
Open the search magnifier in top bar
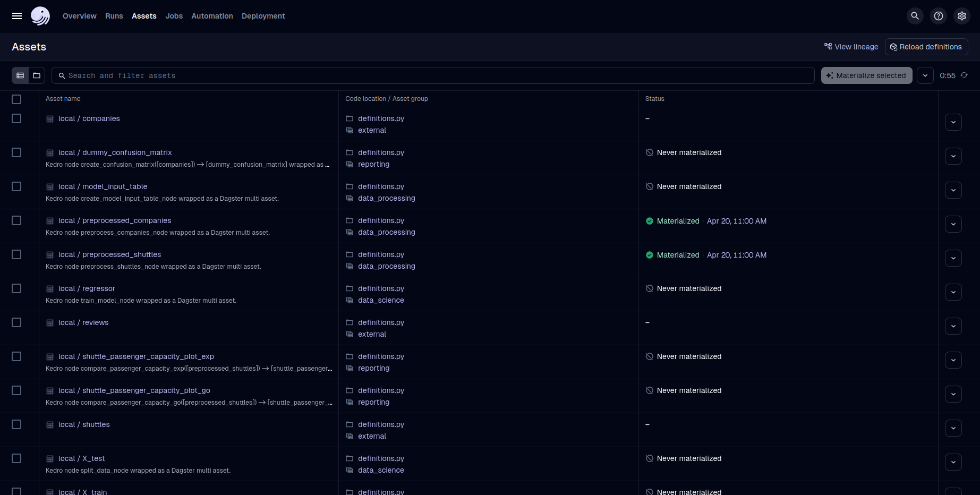915,16
